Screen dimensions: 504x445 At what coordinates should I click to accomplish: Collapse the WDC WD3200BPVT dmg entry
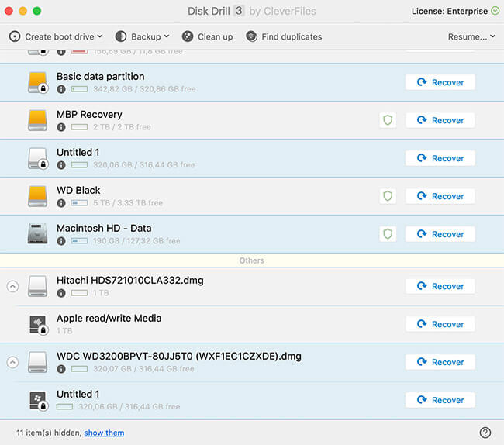coord(12,362)
